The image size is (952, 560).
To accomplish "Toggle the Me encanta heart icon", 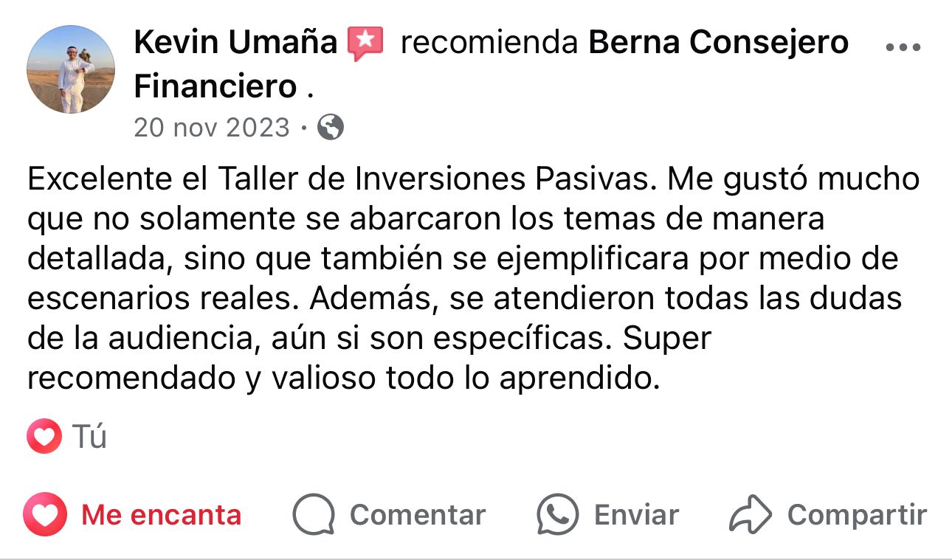I will [45, 514].
